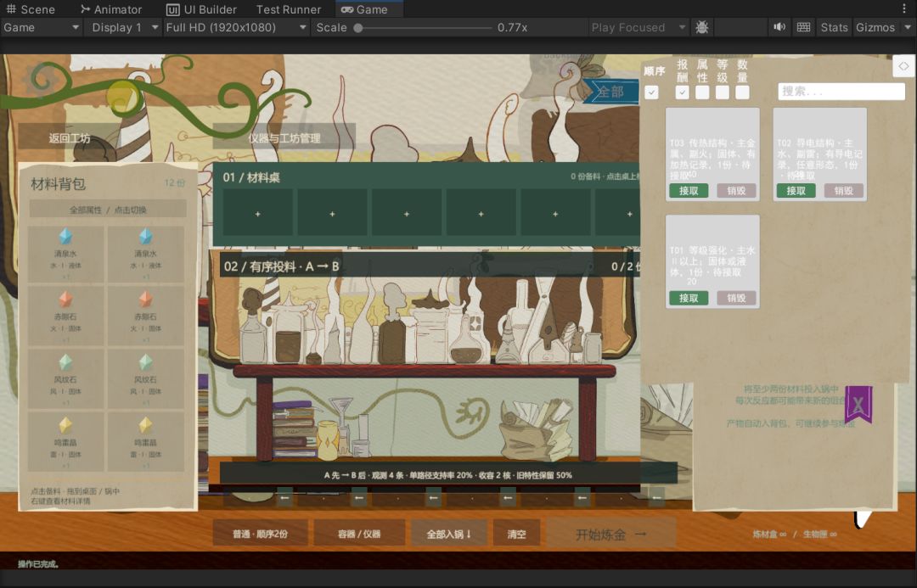The width and height of the screenshot is (917, 588).
Task: Click 接取 on the T03 传热结构 card
Action: tap(689, 191)
